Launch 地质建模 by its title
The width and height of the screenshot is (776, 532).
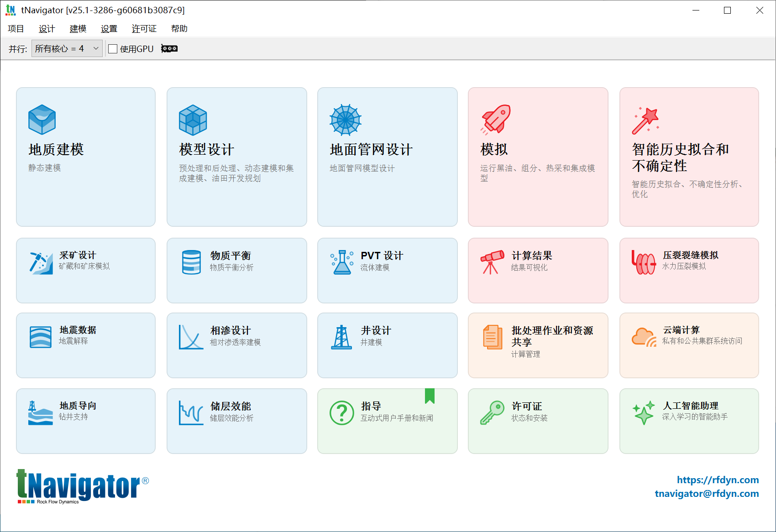pyautogui.click(x=56, y=150)
